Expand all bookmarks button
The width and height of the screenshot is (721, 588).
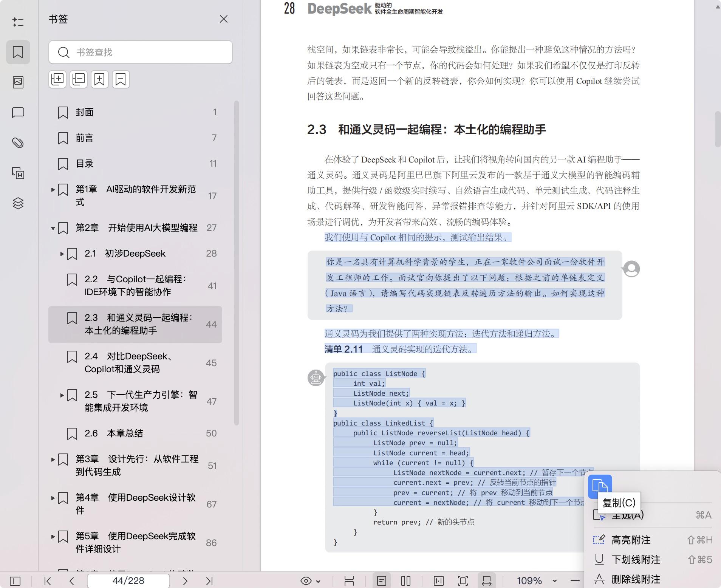coord(57,79)
